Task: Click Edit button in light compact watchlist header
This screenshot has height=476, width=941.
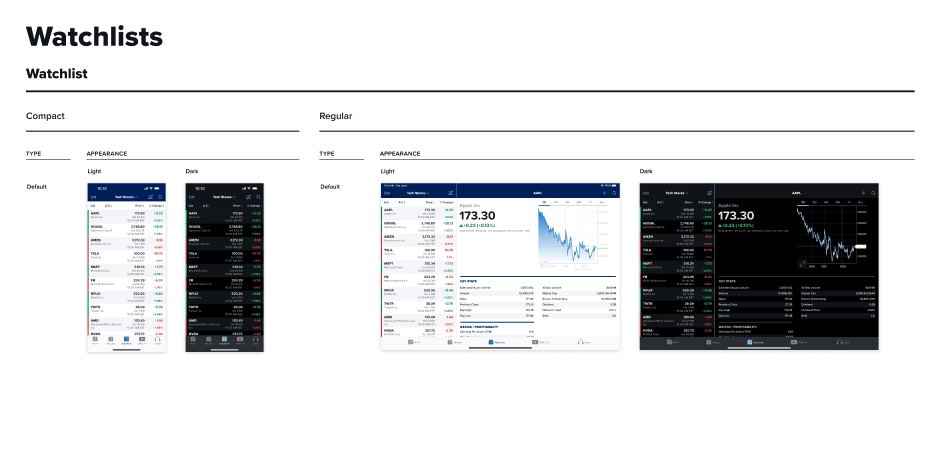Action: coord(93,197)
